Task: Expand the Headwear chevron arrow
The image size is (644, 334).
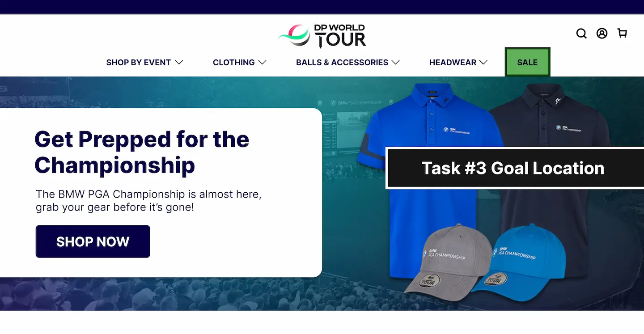Action: coord(483,63)
